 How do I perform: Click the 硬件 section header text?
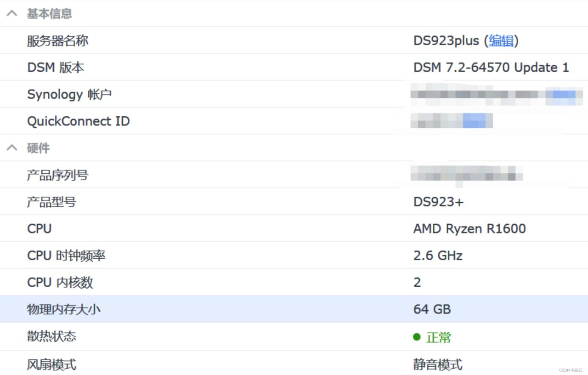point(38,148)
